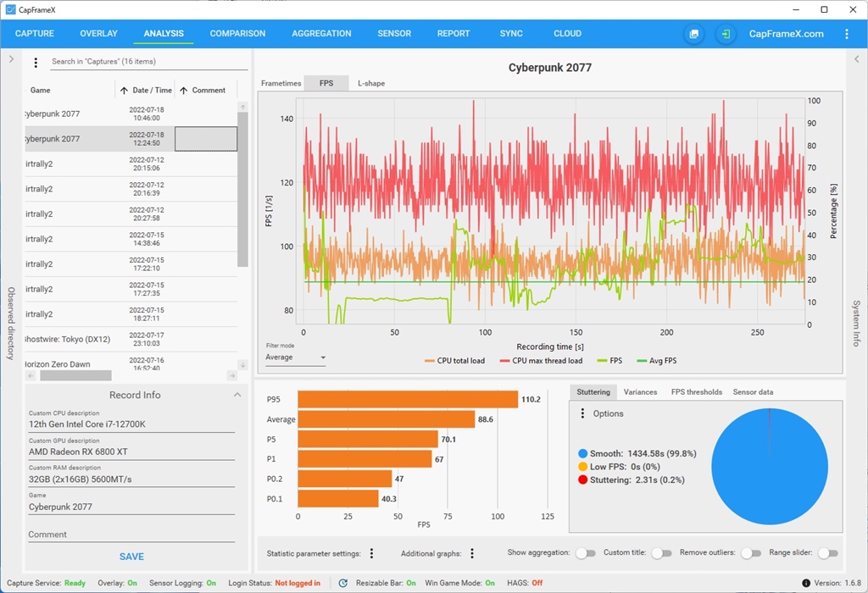This screenshot has width=868, height=593.
Task: Turn on Remove outliers switch
Action: click(750, 553)
